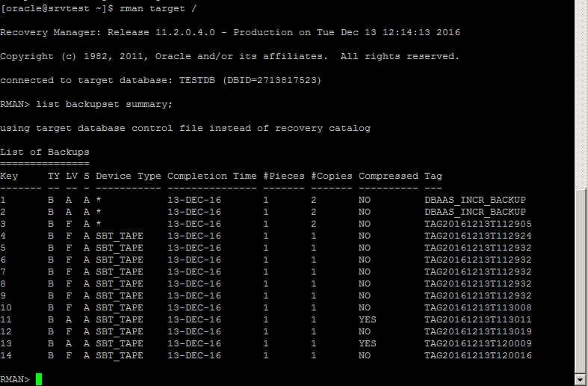
Task: Click the 'Tag' column header
Action: [433, 176]
